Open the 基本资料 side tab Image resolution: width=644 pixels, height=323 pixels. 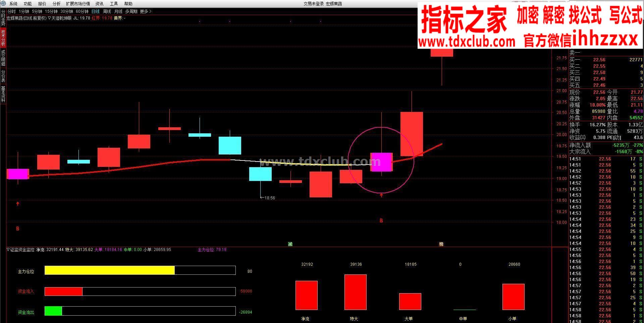tap(3, 94)
